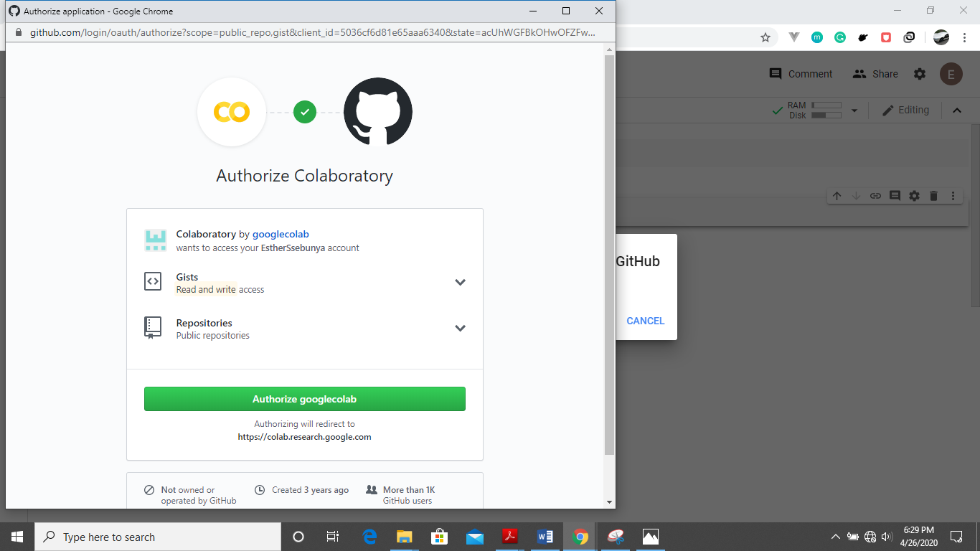Open Comment in the Colab window
The width and height of the screenshot is (980, 551).
click(x=801, y=74)
